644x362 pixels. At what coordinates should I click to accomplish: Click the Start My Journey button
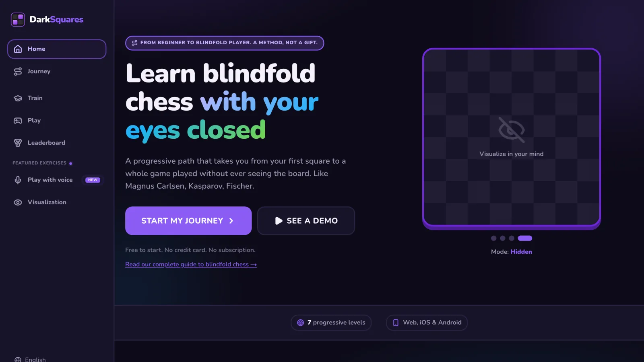pos(188,221)
